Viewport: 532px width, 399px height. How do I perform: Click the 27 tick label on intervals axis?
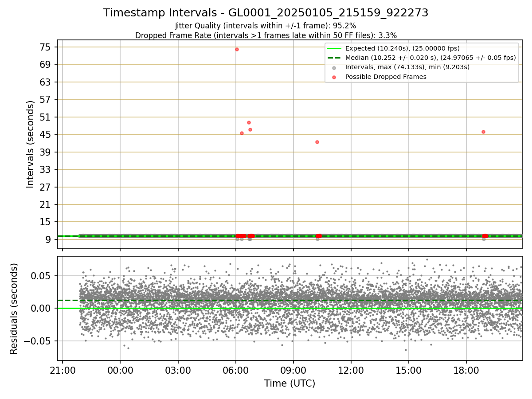click(x=46, y=187)
